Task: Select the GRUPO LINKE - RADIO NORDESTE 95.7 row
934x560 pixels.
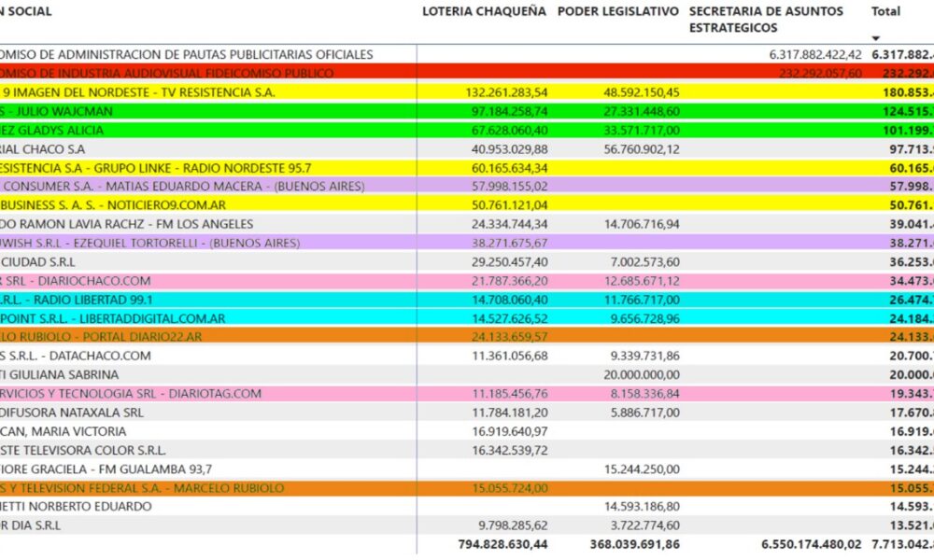Action: (x=467, y=168)
